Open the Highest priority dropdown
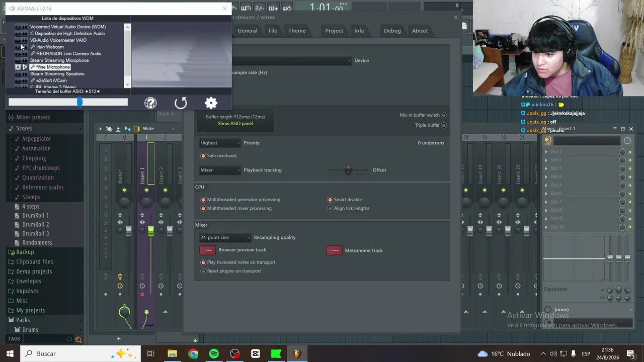The height and width of the screenshot is (362, 644). tap(220, 143)
